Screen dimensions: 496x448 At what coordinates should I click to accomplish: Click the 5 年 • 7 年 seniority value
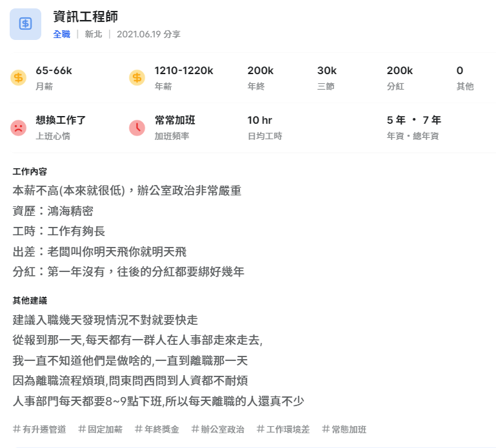(413, 120)
